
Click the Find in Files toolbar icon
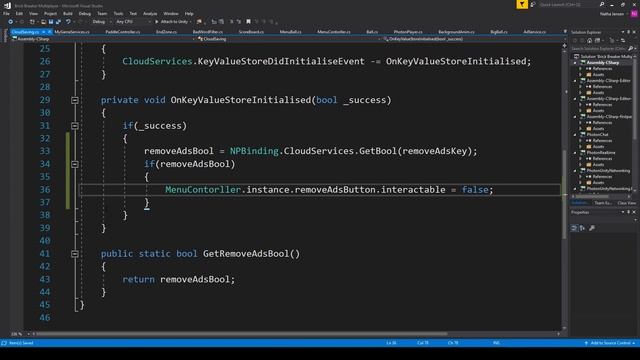point(199,22)
